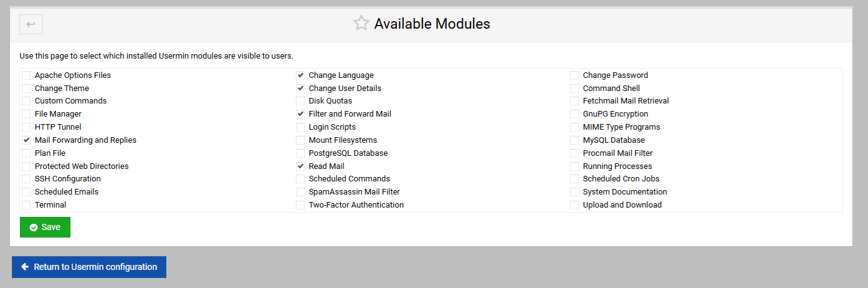This screenshot has height=288, width=868.
Task: Select the SSH Configuration checkbox
Action: pyautogui.click(x=26, y=179)
